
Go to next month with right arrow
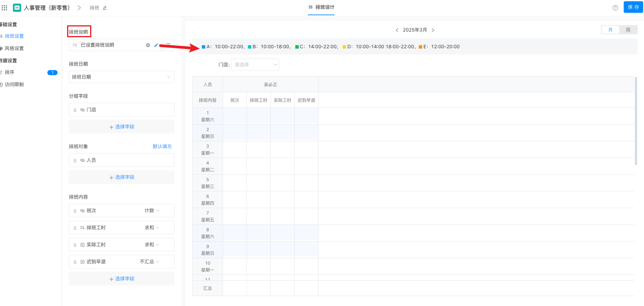[x=433, y=30]
